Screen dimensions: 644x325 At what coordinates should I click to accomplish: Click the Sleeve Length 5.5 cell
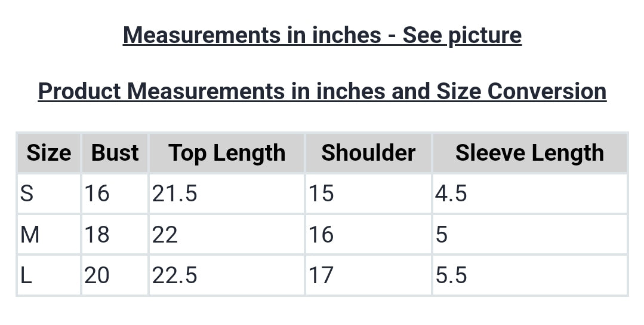coord(451,275)
